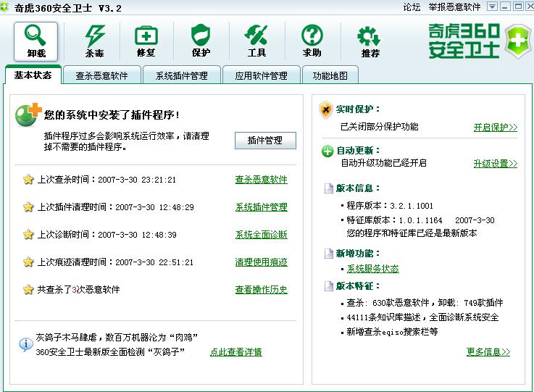Minimize the 360安全卫士 window
Image resolution: width=534 pixels, height=392 pixels.
[x=505, y=7]
